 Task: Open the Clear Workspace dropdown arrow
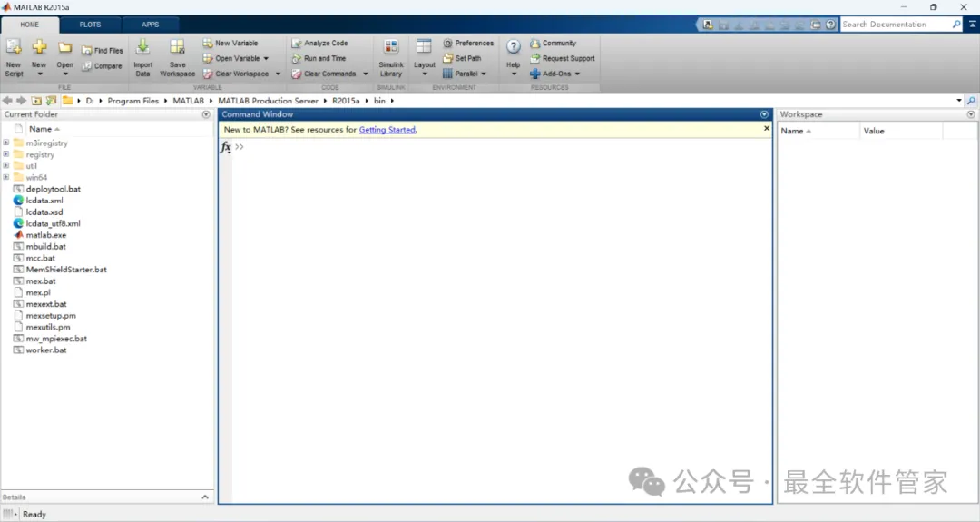point(279,74)
